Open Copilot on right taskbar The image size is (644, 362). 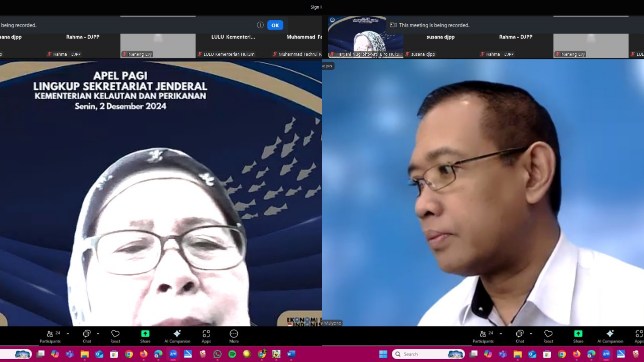tap(488, 354)
